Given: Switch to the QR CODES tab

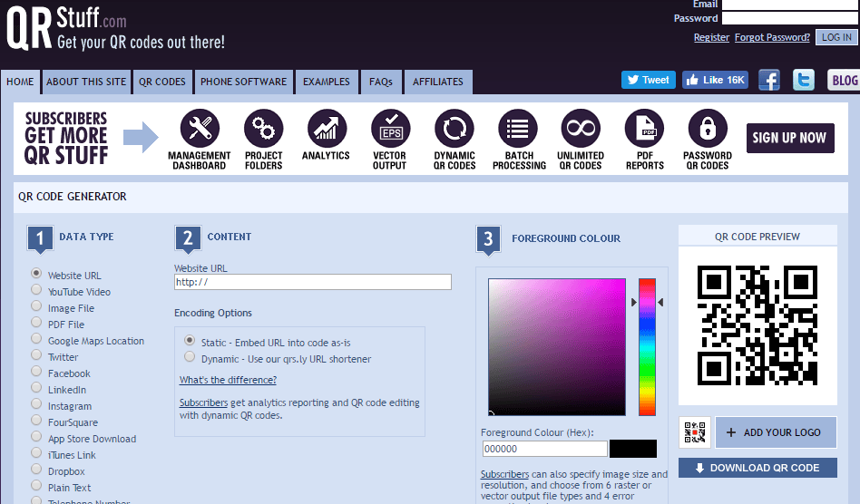Looking at the screenshot, I should click(161, 82).
